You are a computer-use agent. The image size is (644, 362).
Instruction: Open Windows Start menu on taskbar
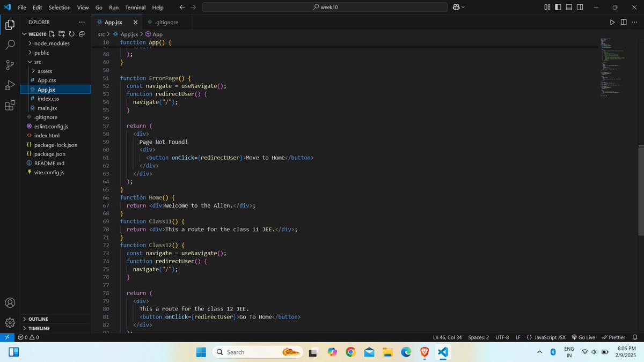coord(201,352)
